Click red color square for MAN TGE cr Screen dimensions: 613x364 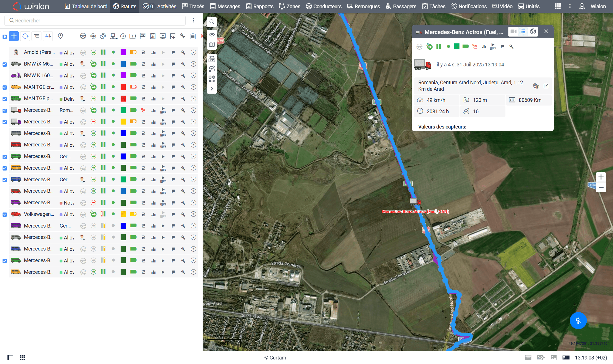click(123, 87)
